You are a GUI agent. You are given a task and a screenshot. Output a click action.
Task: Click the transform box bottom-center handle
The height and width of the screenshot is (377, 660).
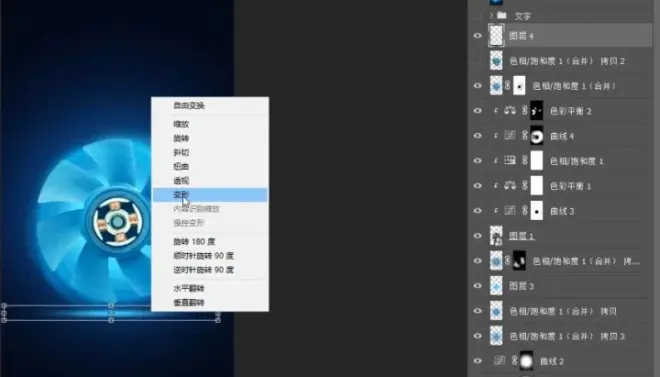(x=111, y=320)
